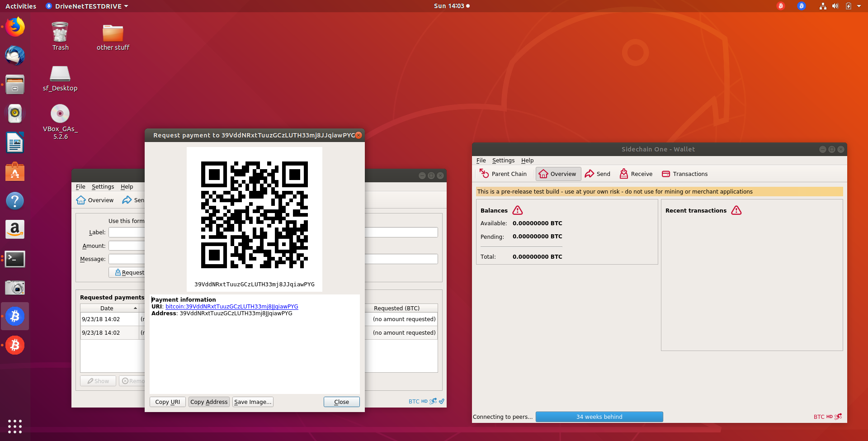Open Ubuntu Software from the dock
Screen dimensions: 868x441
(15, 171)
